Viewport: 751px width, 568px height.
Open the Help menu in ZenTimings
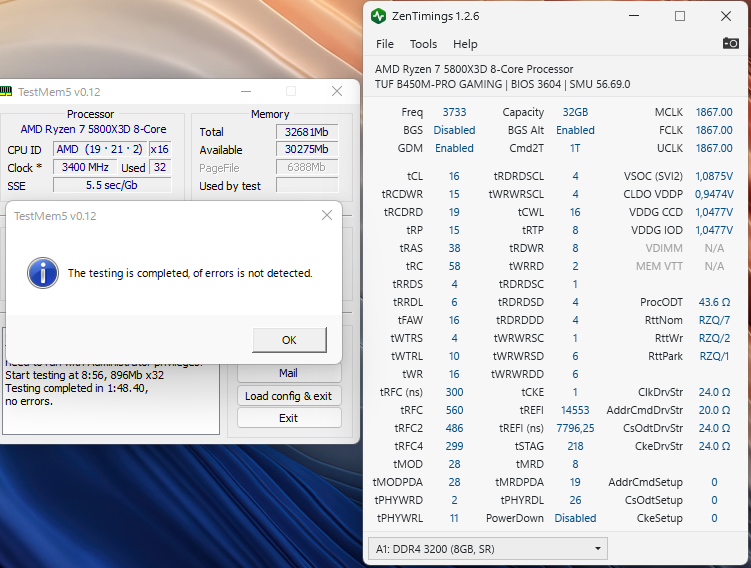pyautogui.click(x=465, y=44)
